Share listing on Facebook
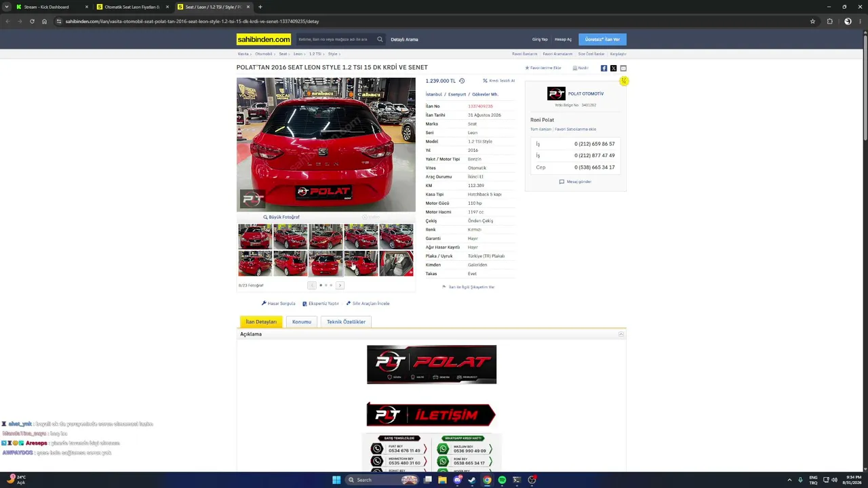The width and height of the screenshot is (868, 488). (x=604, y=68)
